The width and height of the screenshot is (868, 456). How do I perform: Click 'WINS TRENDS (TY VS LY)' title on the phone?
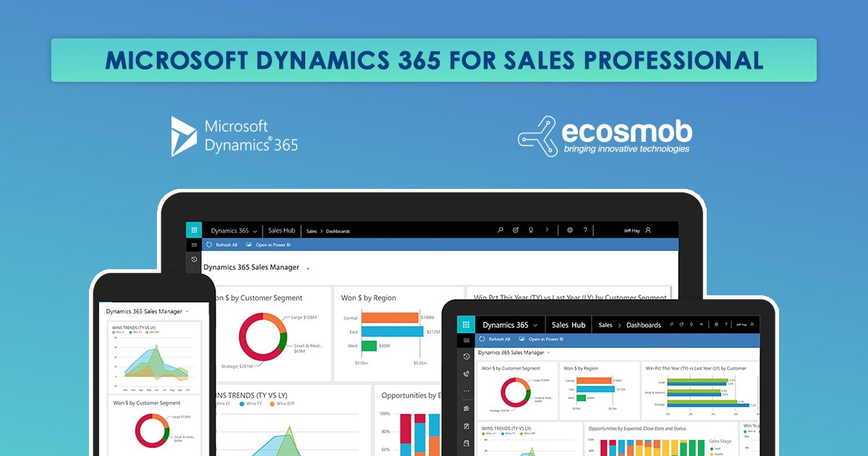tap(135, 327)
